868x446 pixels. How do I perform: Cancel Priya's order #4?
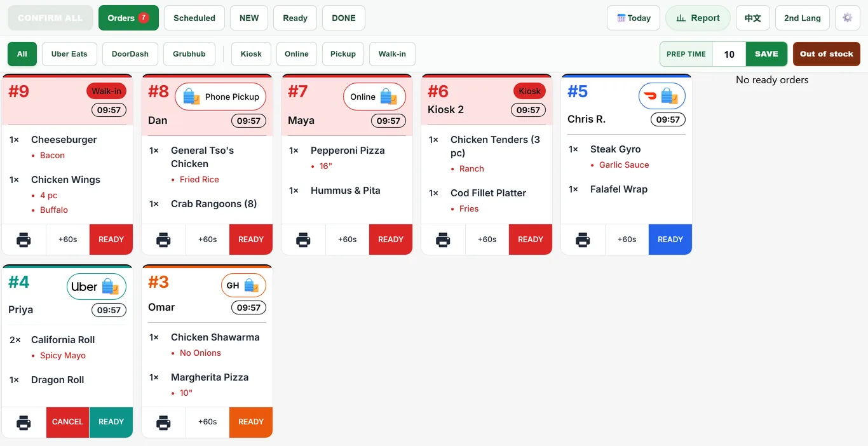(x=67, y=422)
